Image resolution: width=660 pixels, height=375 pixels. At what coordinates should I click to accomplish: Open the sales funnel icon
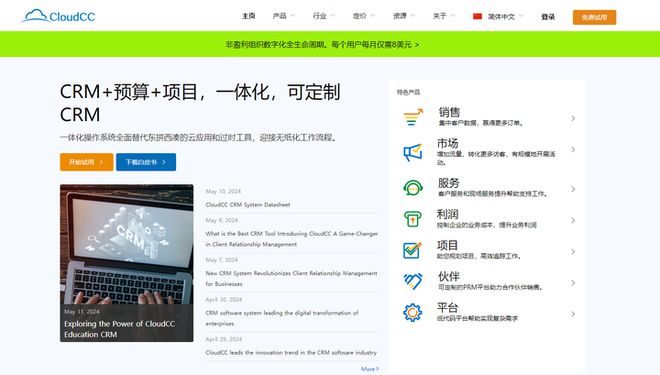[413, 117]
